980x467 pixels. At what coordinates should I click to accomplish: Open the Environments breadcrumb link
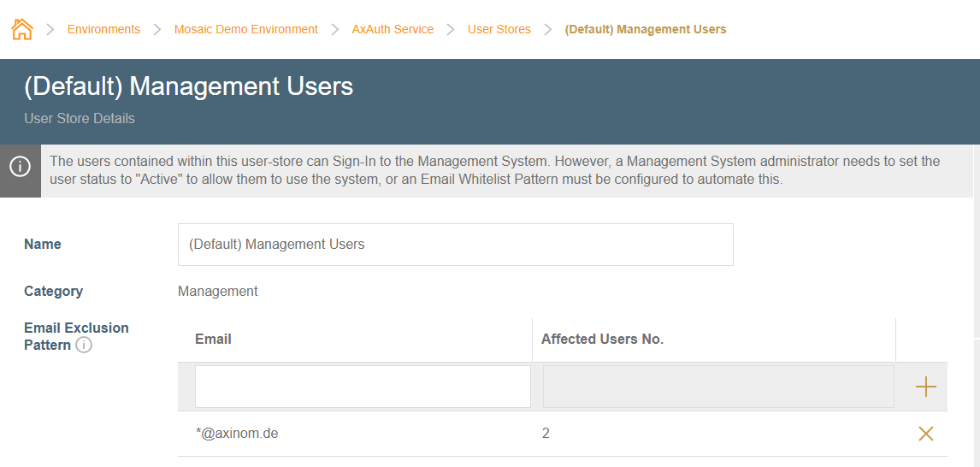coord(103,29)
